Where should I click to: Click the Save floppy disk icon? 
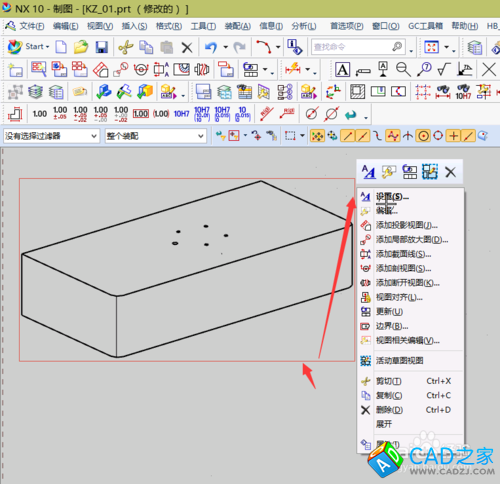pos(101,47)
